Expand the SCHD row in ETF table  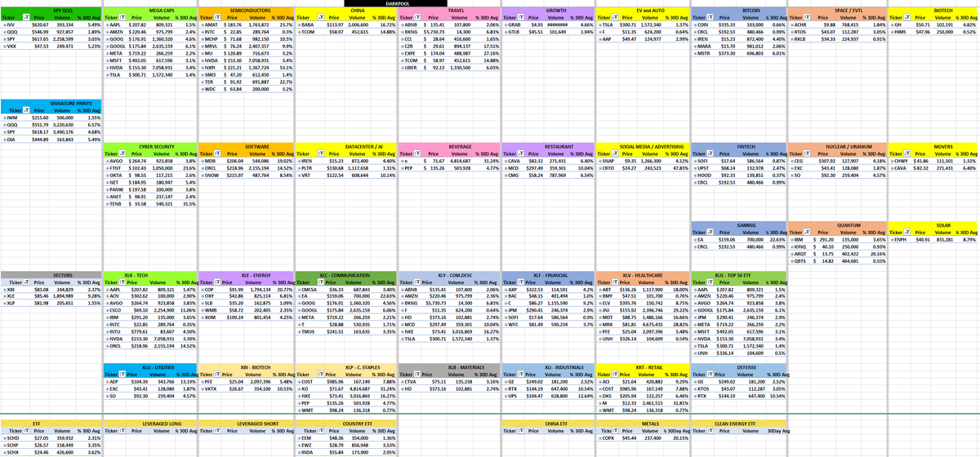coord(3,438)
